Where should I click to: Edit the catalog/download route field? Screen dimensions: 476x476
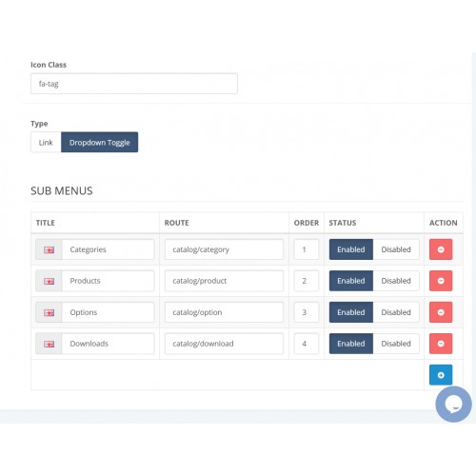coord(224,344)
